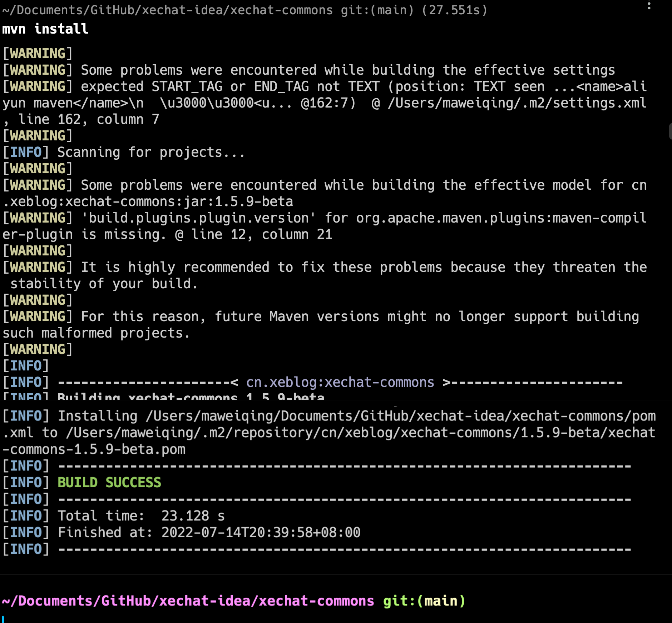Click the 'mvn install' command text
672x623 pixels.
tap(45, 29)
